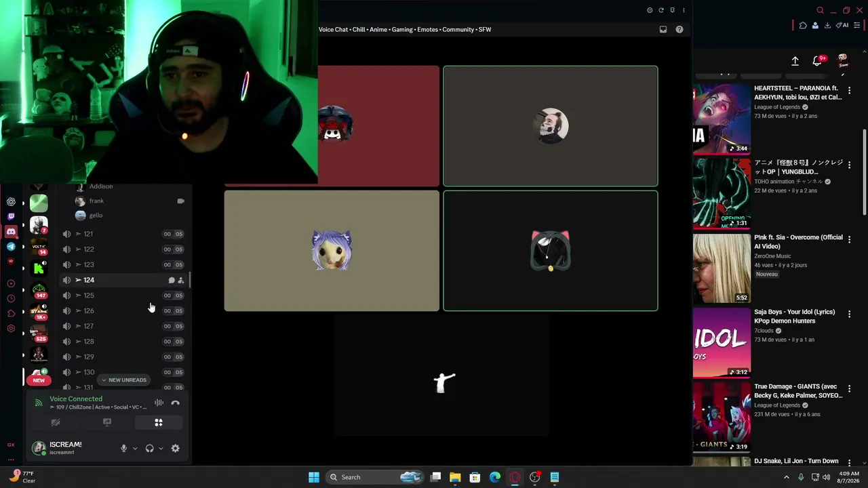Open the GX corner icon
Image resolution: width=868 pixels, height=488 pixels.
[x=11, y=445]
